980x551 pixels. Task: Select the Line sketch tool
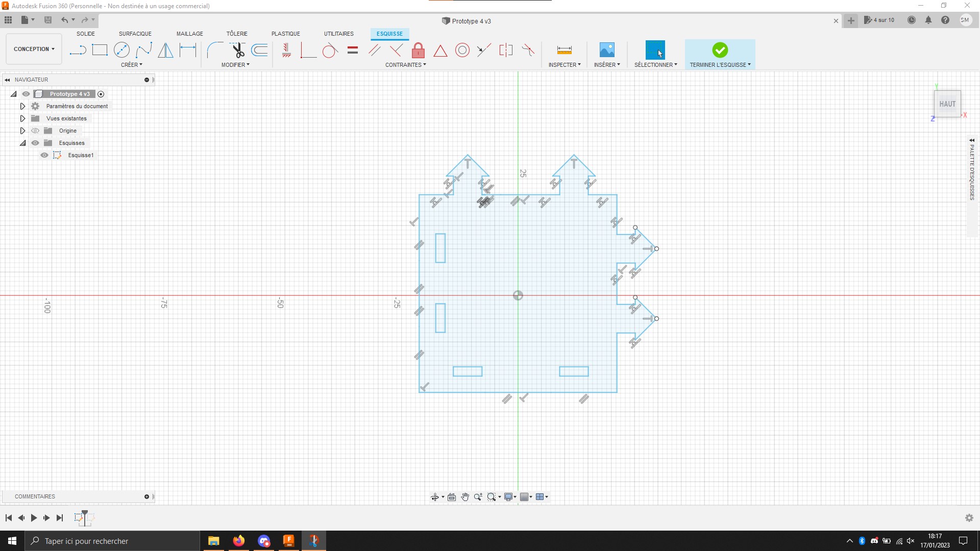tap(78, 50)
